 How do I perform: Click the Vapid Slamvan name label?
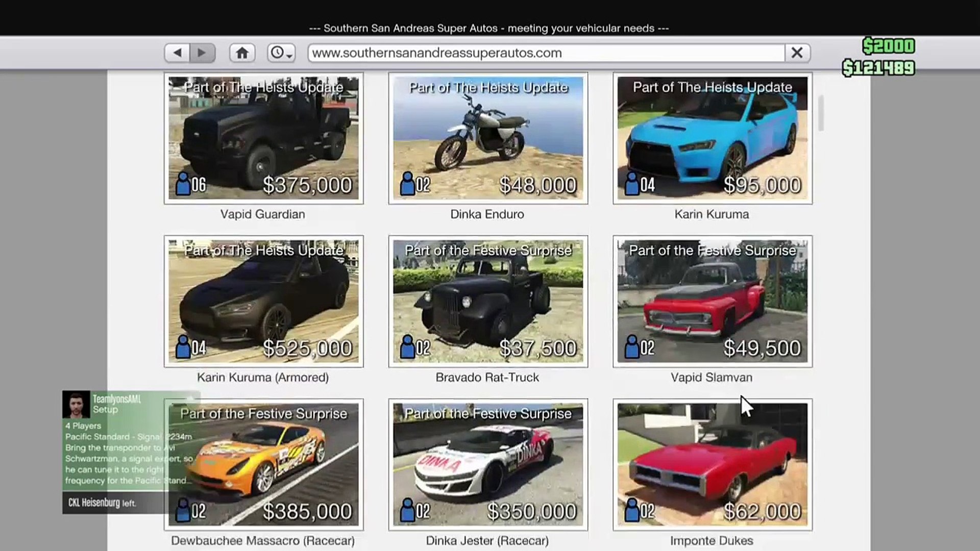[712, 378]
